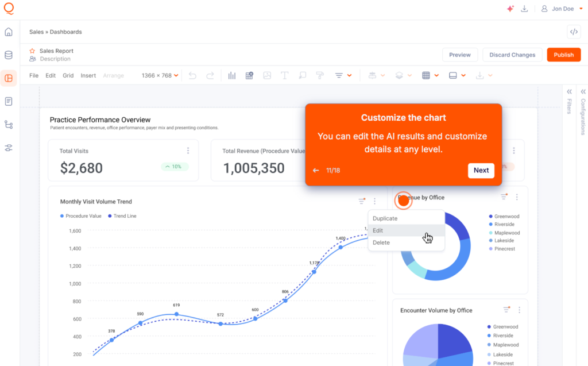Open the Home icon in left sidebar

9,32
